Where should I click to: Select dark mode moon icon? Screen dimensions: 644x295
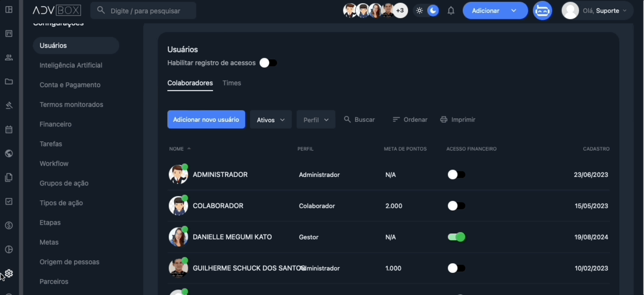[x=433, y=10]
